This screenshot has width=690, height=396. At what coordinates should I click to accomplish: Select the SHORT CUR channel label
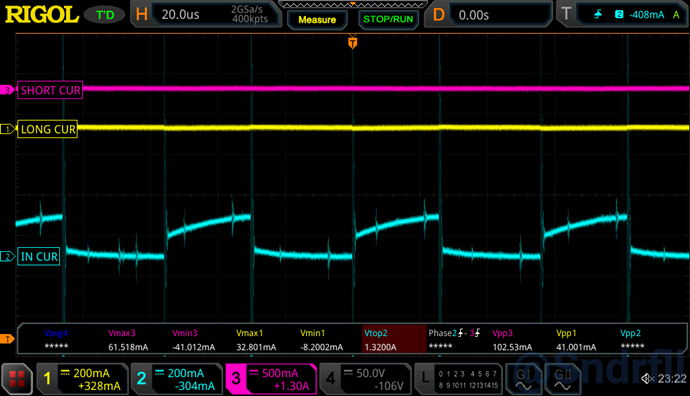[50, 90]
